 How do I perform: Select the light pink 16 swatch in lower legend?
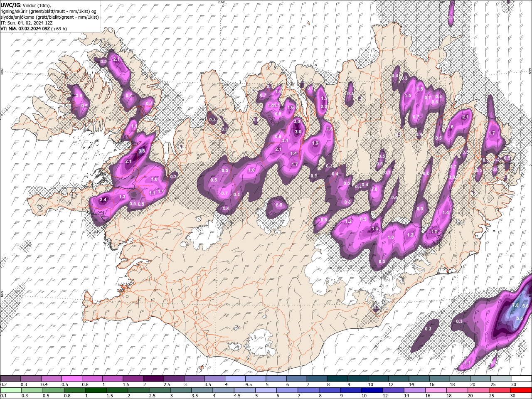[x=435, y=390]
